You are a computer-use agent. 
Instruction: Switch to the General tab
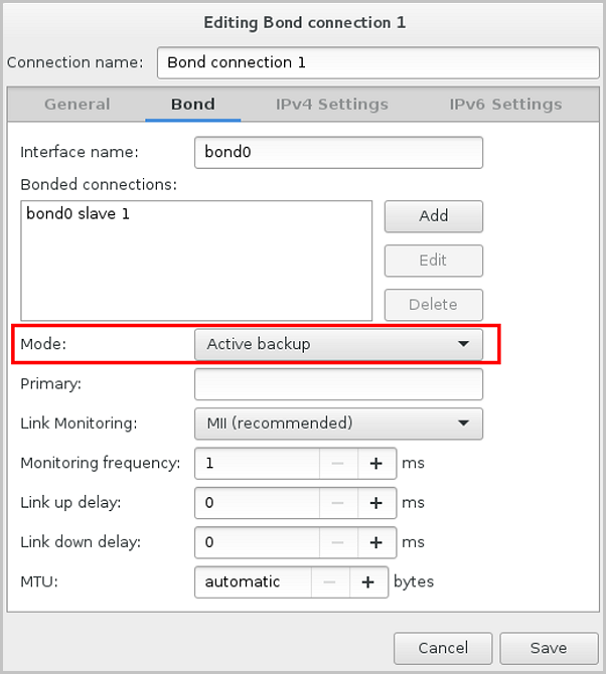77,104
